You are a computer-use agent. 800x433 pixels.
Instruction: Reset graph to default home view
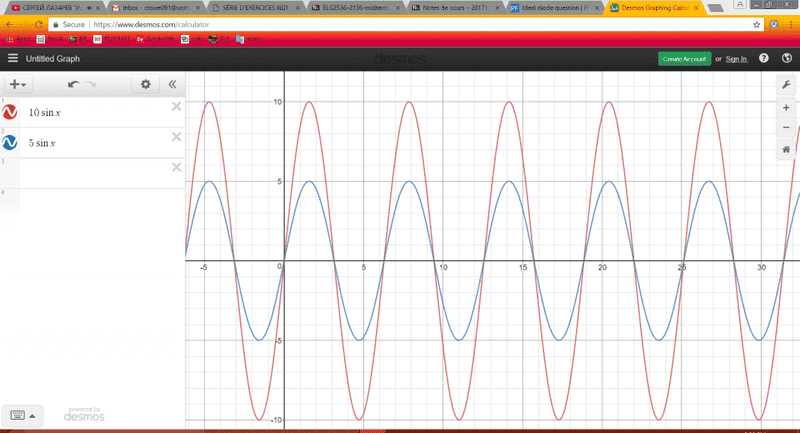(785, 150)
